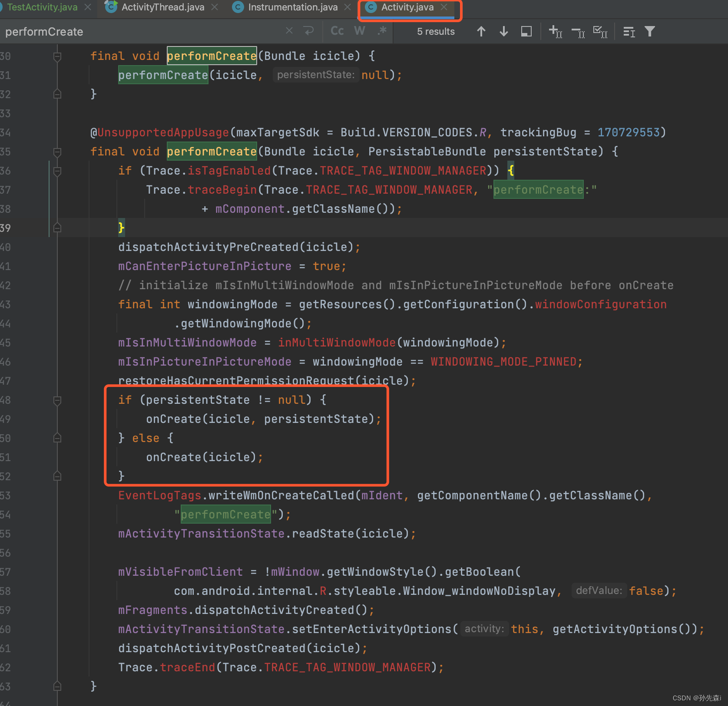Close the TestActivity.java tab

point(88,7)
